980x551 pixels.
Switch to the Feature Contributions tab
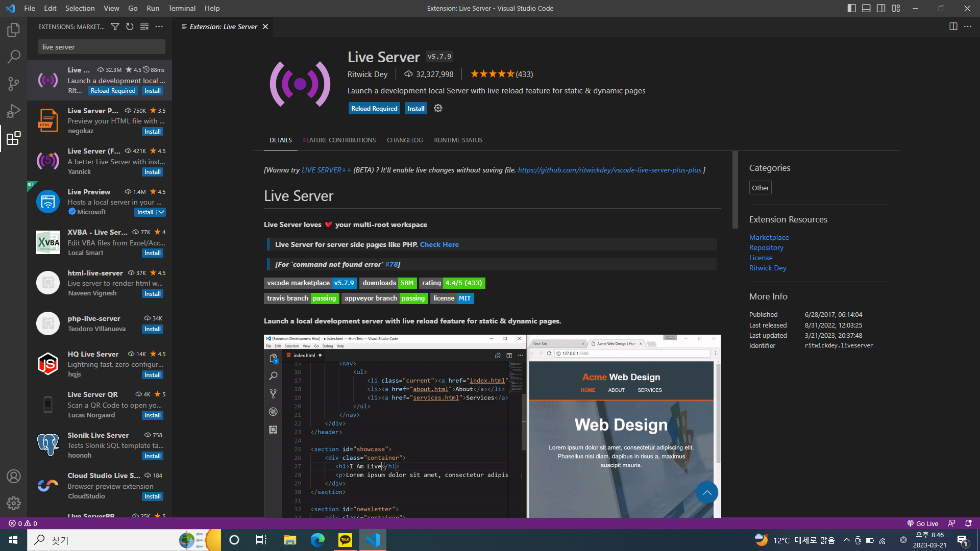[x=339, y=140]
